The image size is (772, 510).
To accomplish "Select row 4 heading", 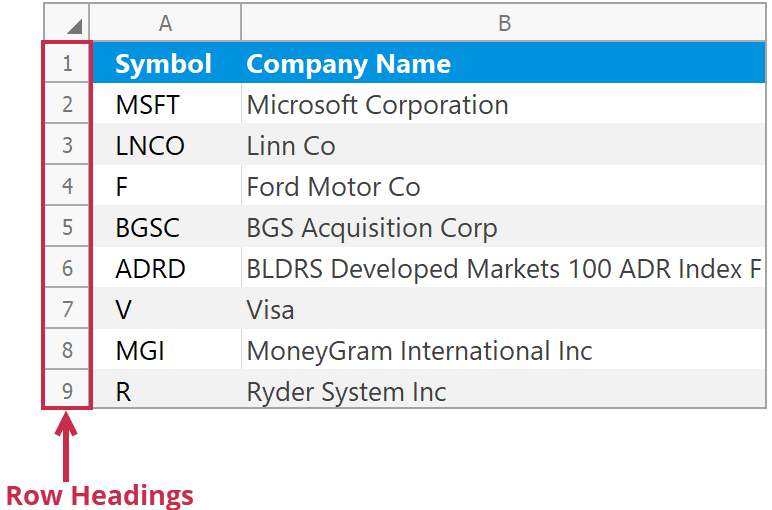I will (x=67, y=187).
